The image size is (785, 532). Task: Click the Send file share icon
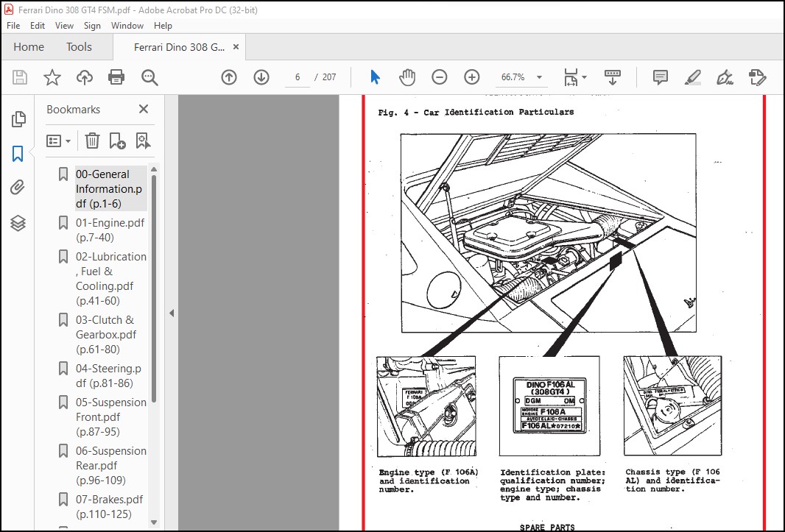(x=757, y=77)
